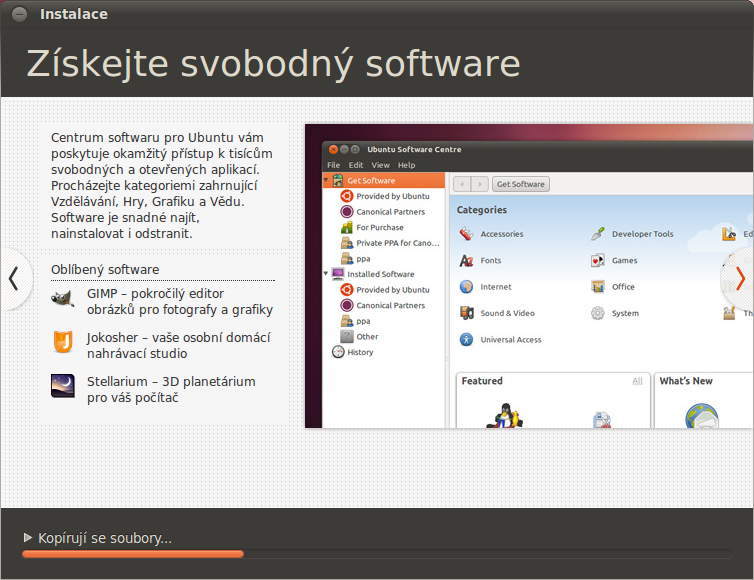Click the Featured heading
The image size is (754, 580).
point(482,381)
